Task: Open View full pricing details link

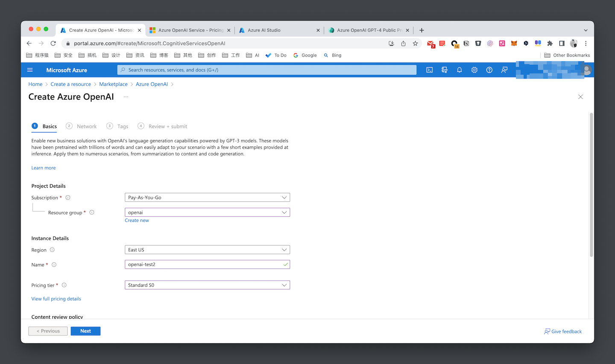Action: click(56, 299)
